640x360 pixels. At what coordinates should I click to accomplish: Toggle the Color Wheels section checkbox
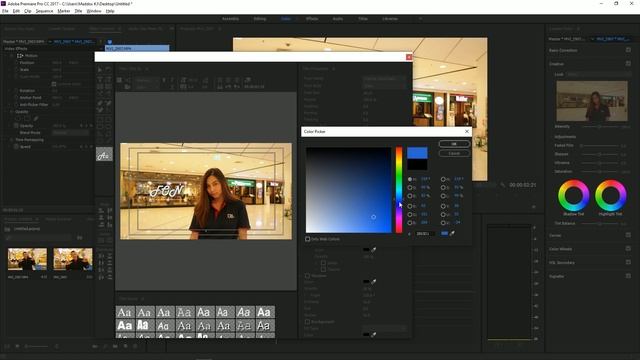(628, 249)
